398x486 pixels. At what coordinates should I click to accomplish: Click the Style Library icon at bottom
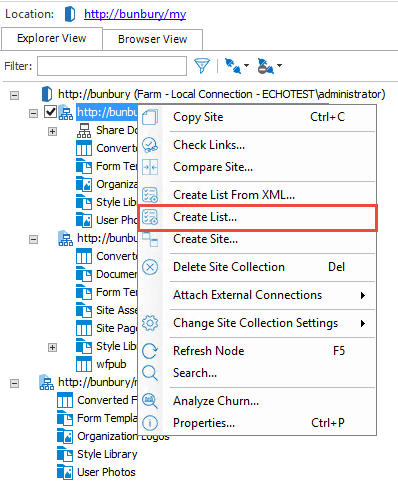pyautogui.click(x=65, y=454)
